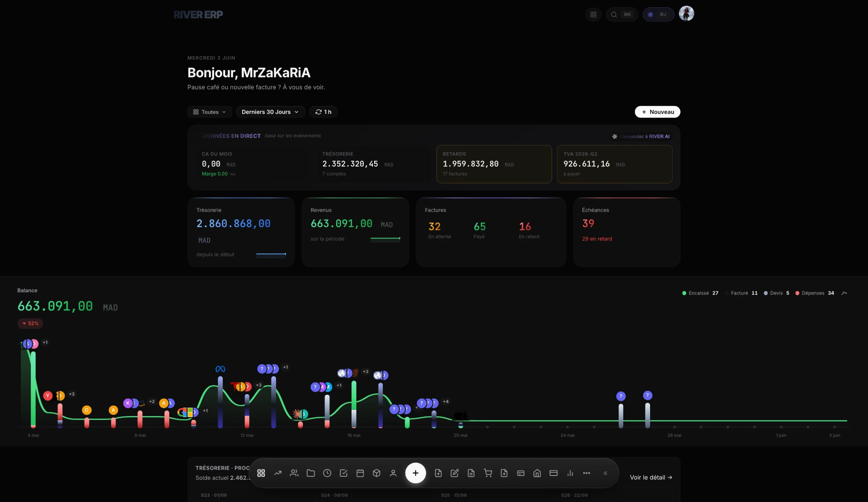
Task: Click the 29 en retard text in Échéances
Action: coord(597,239)
